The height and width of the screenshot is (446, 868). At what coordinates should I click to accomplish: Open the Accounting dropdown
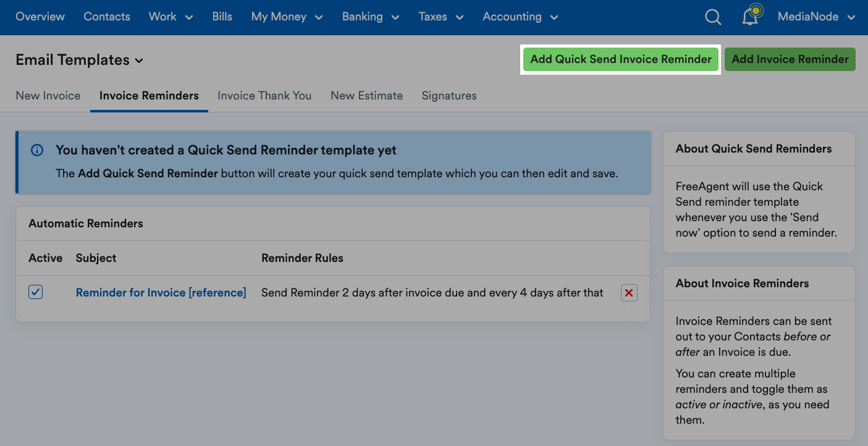[521, 17]
